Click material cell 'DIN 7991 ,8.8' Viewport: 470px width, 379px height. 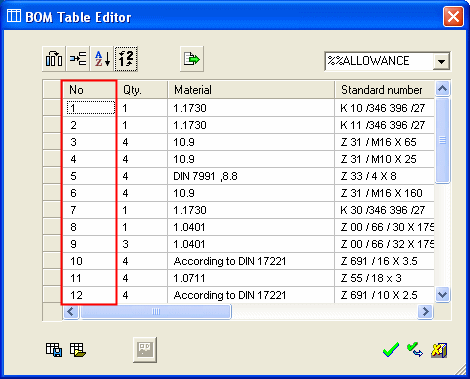click(x=251, y=176)
